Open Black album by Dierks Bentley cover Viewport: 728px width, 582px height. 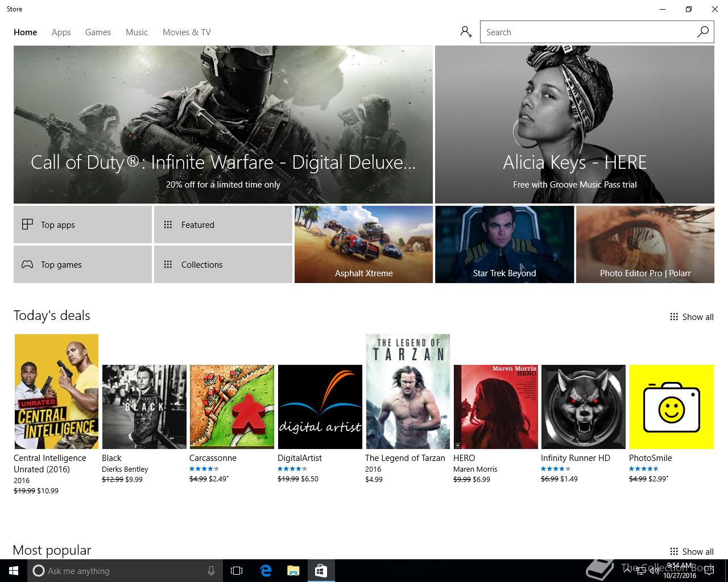click(x=144, y=407)
